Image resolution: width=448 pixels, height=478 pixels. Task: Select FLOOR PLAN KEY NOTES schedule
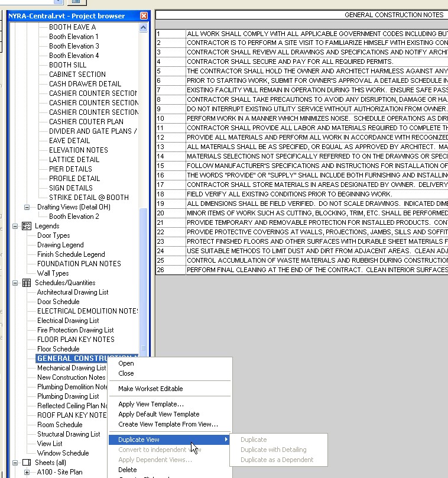pyautogui.click(x=76, y=340)
